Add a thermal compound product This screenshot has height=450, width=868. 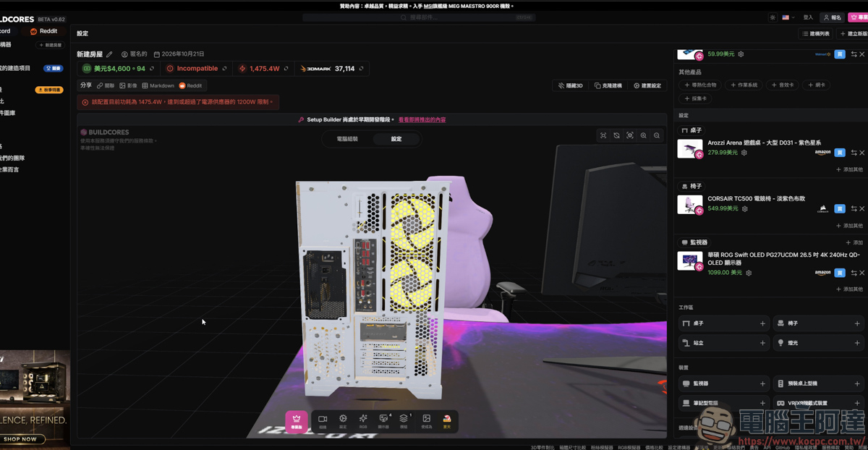tap(700, 85)
